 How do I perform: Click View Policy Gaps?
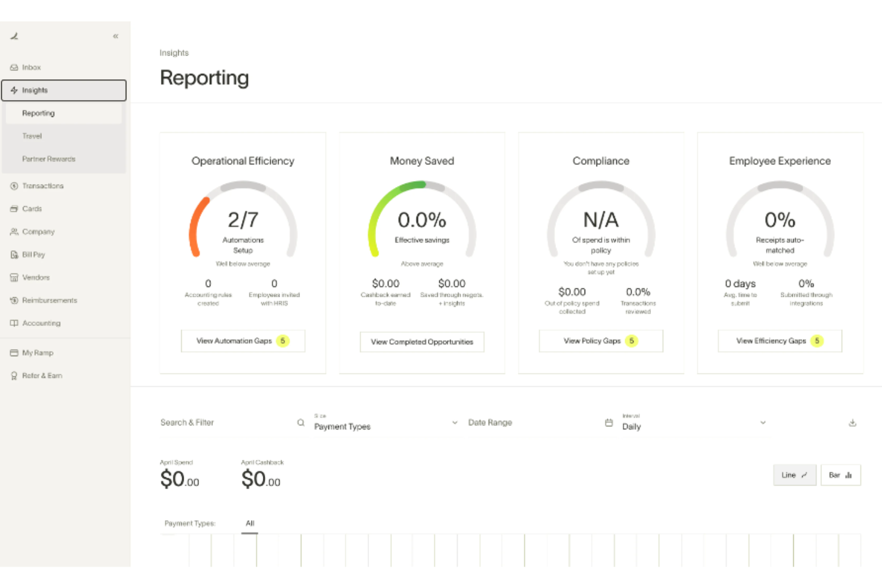click(x=600, y=341)
